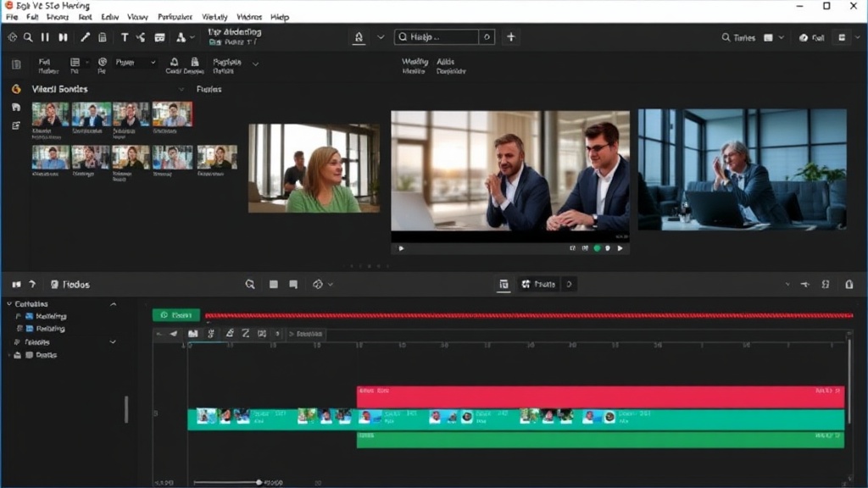Select the Text tool (T) in the toolbar
The height and width of the screenshot is (488, 868).
click(x=125, y=37)
